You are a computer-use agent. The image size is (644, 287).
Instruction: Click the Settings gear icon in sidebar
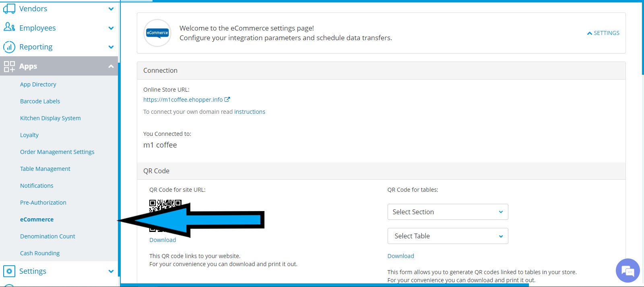tap(9, 271)
